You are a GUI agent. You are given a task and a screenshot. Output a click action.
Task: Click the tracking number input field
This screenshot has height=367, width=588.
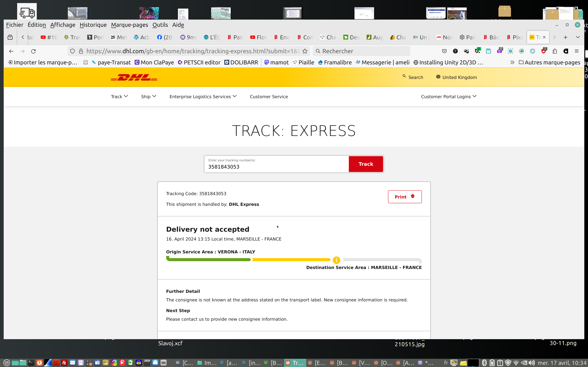click(276, 167)
